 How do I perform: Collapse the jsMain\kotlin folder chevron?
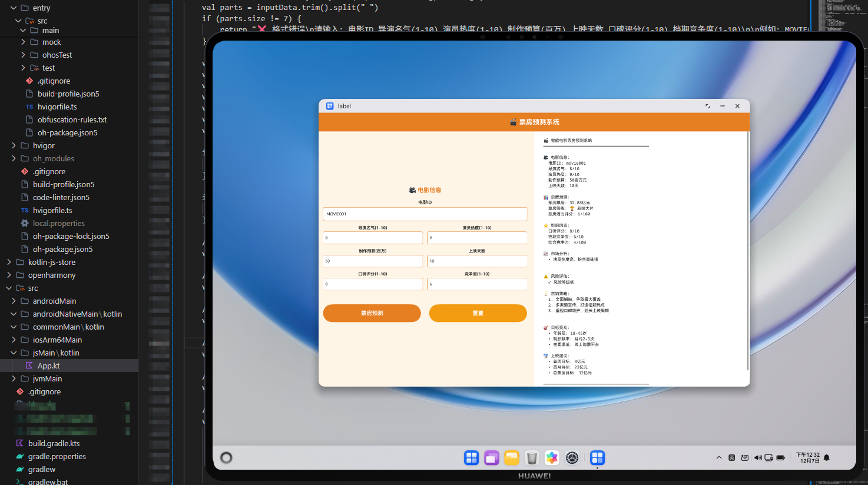14,353
